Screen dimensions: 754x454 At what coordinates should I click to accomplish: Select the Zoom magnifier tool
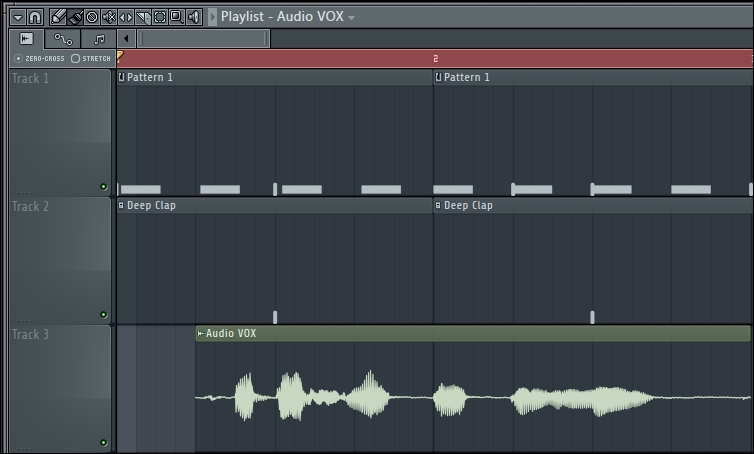[x=176, y=17]
